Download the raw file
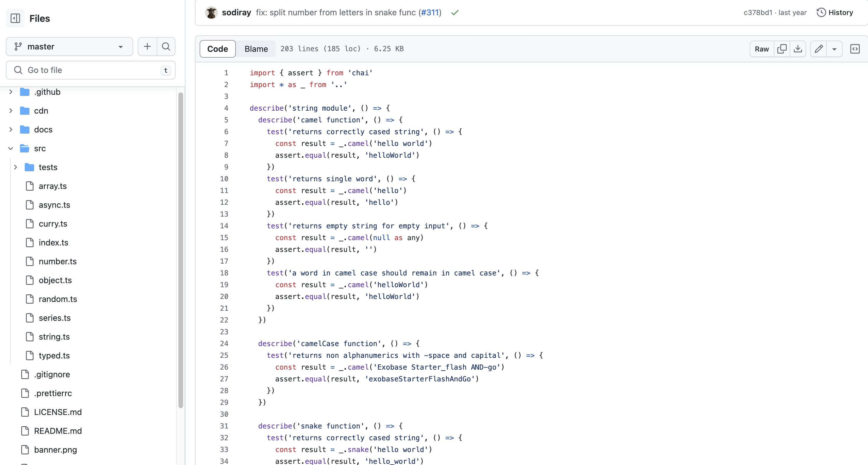Viewport: 868px width, 465px height. pos(798,49)
